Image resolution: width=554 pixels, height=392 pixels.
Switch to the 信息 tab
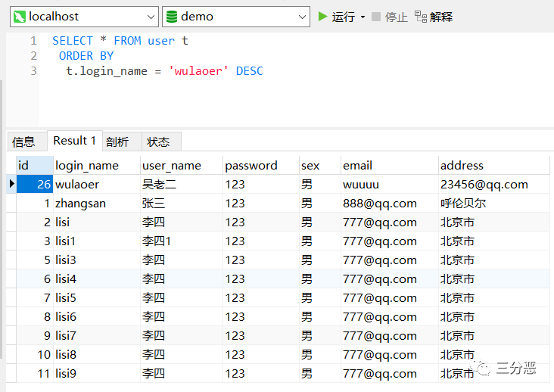point(23,142)
